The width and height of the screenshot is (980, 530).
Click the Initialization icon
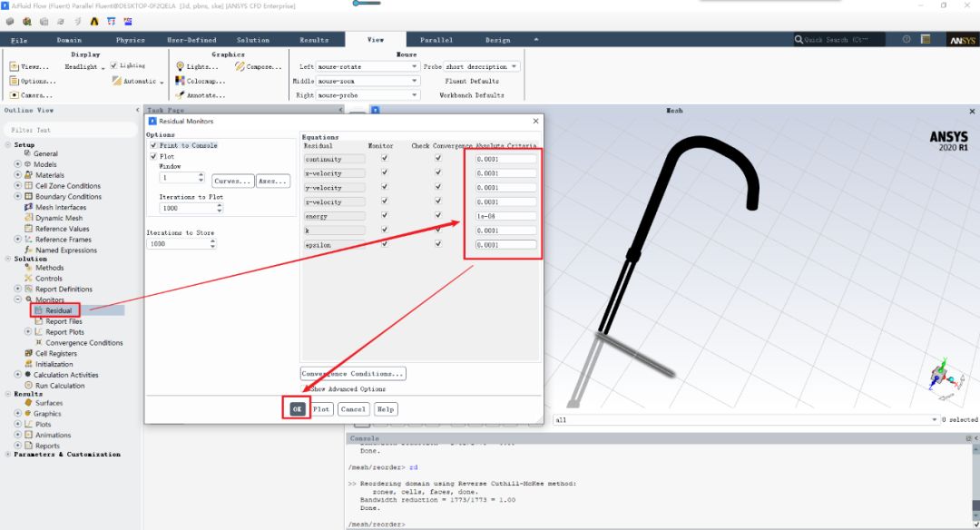28,364
